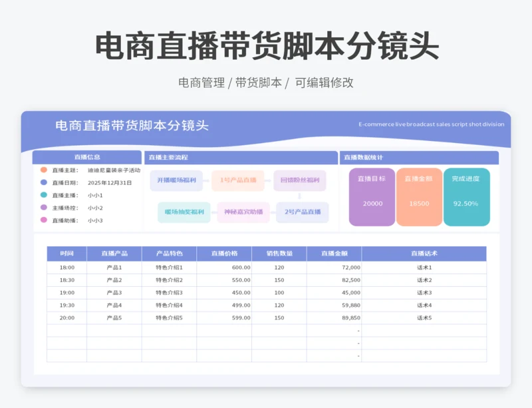Click the blue dot beside 直播日期
The height and width of the screenshot is (408, 532).
pyautogui.click(x=44, y=182)
